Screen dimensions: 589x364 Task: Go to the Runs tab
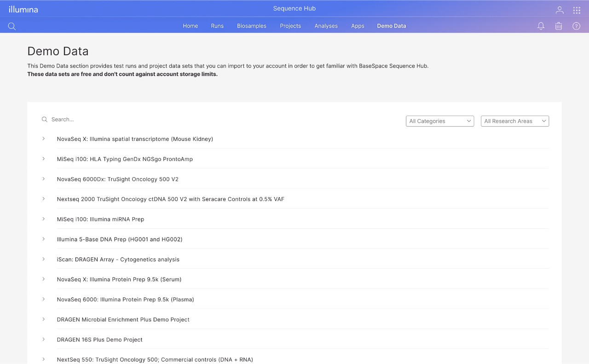pos(217,26)
